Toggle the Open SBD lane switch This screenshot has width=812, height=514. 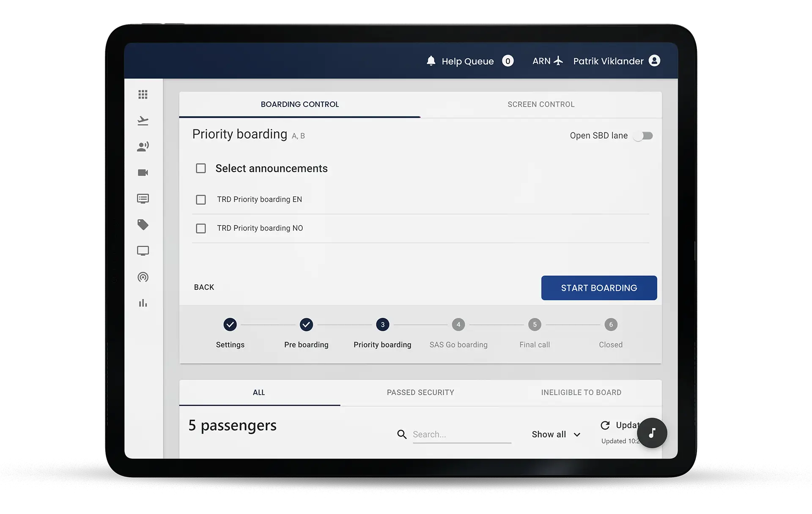coord(643,136)
